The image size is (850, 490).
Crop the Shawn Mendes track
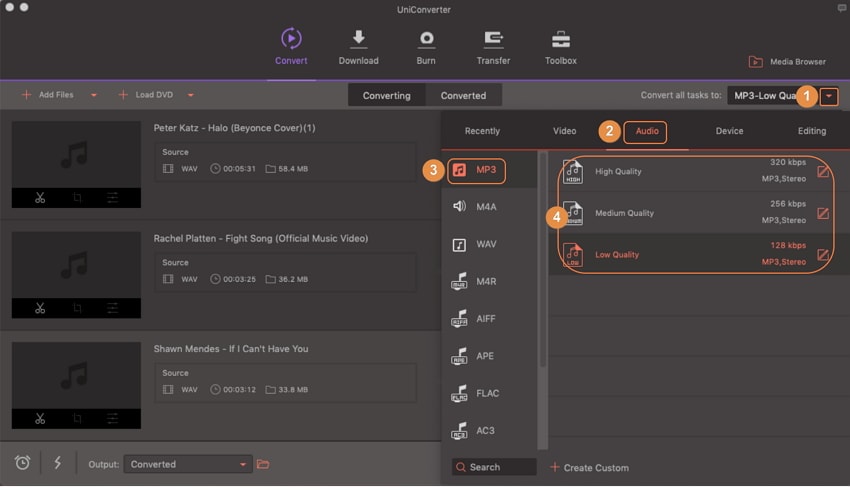[77, 418]
